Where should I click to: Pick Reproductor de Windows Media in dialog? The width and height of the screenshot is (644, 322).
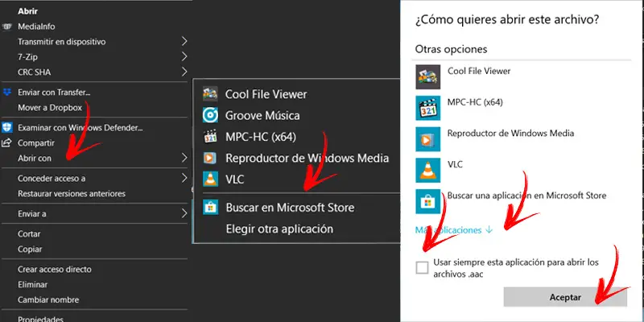click(510, 133)
